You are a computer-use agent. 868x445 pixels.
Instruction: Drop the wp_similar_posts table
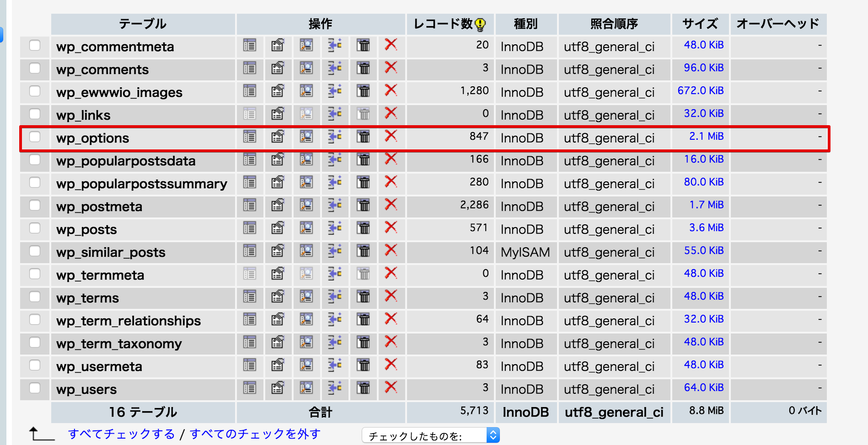391,250
